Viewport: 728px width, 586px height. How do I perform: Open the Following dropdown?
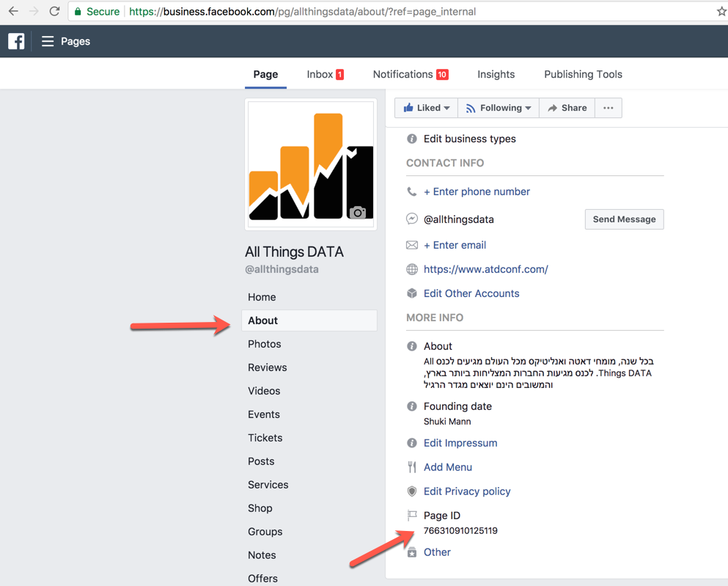pyautogui.click(x=499, y=108)
